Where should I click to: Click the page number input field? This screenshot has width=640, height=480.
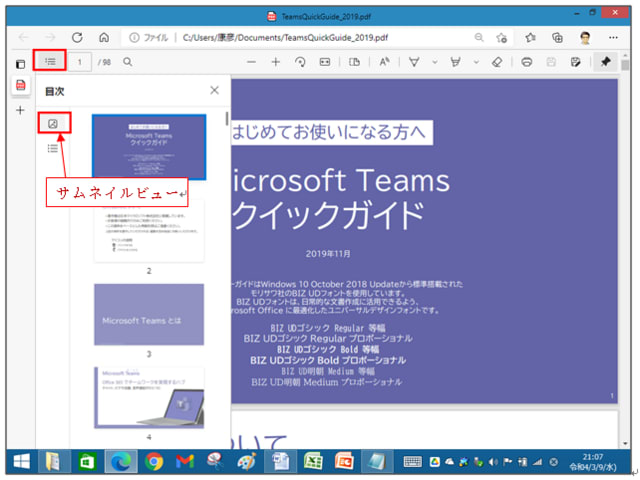pyautogui.click(x=80, y=62)
